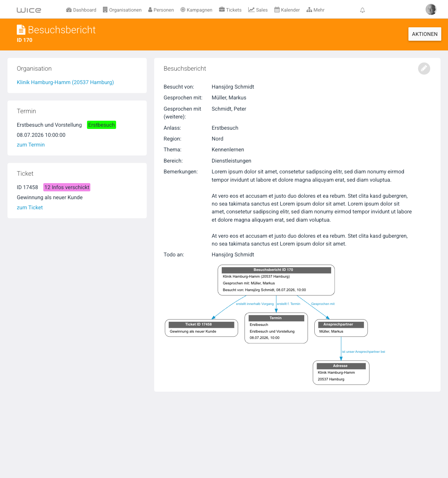Click the 'Gesprochen mit' edge label in diagram
The height and width of the screenshot is (478, 448).
(323, 304)
